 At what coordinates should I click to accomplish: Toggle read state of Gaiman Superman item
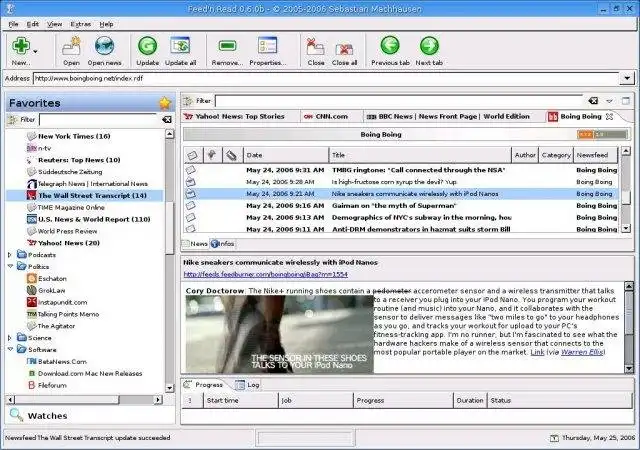[191, 205]
